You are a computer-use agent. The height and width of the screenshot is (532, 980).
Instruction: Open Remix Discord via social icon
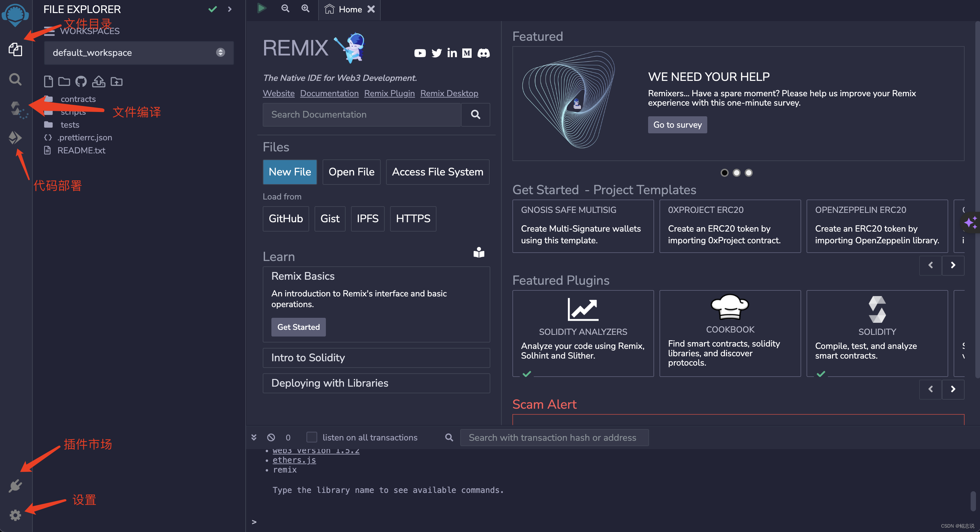tap(483, 53)
